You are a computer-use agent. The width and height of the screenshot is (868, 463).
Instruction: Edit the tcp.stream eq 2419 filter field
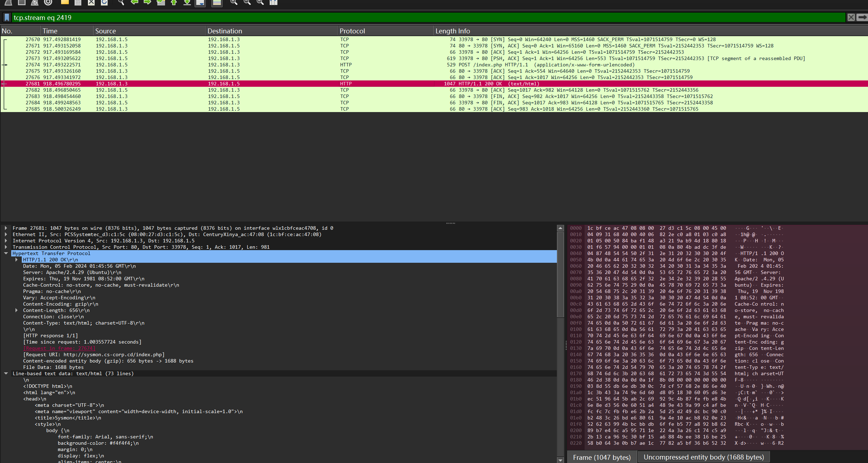click(428, 18)
